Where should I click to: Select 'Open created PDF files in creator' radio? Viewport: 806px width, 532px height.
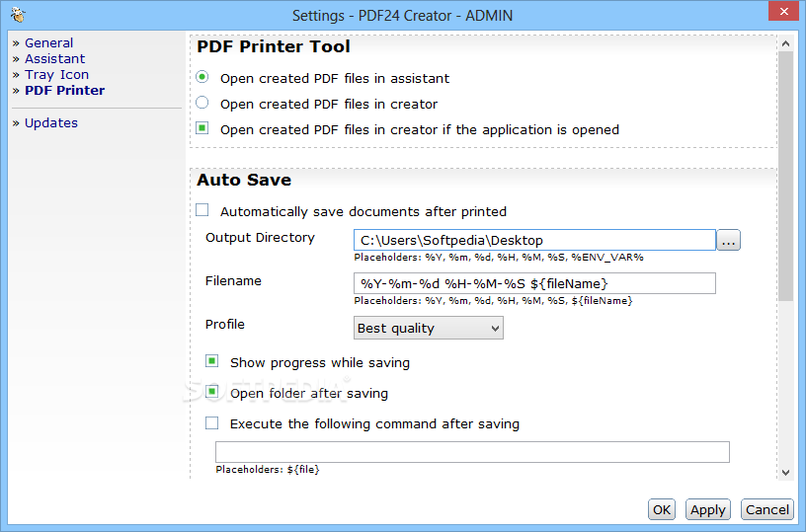pos(202,103)
